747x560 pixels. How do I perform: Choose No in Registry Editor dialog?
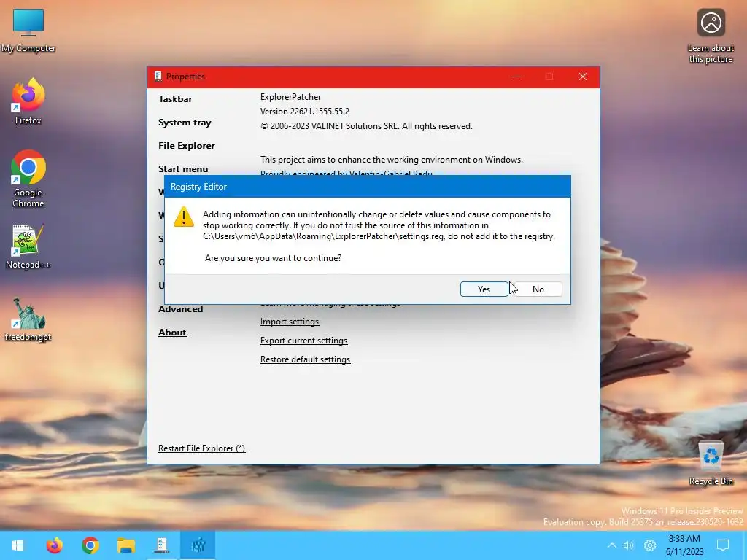tap(538, 289)
